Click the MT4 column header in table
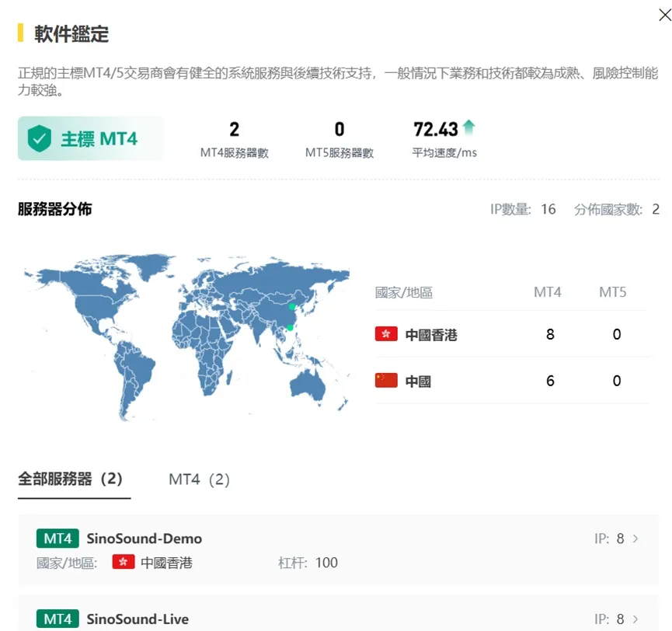This screenshot has width=672, height=631. pos(547,292)
